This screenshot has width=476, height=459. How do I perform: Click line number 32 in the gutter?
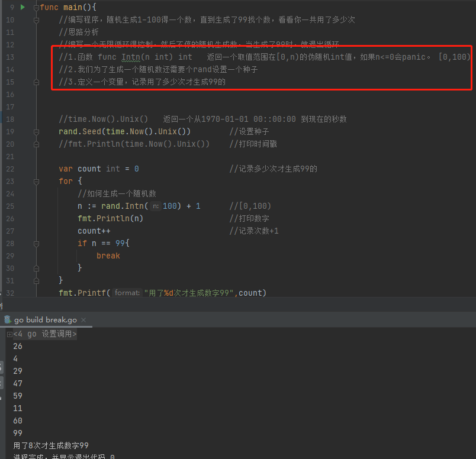[10, 293]
